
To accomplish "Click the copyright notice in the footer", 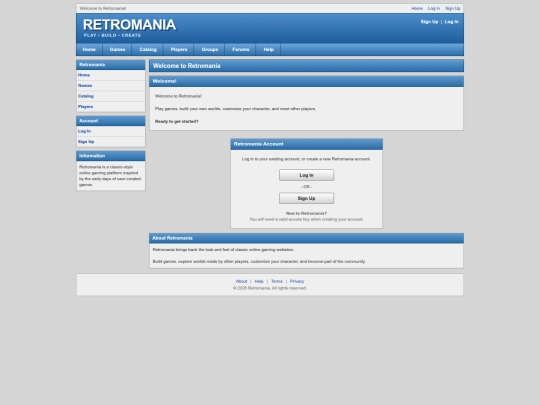I will pyautogui.click(x=270, y=288).
